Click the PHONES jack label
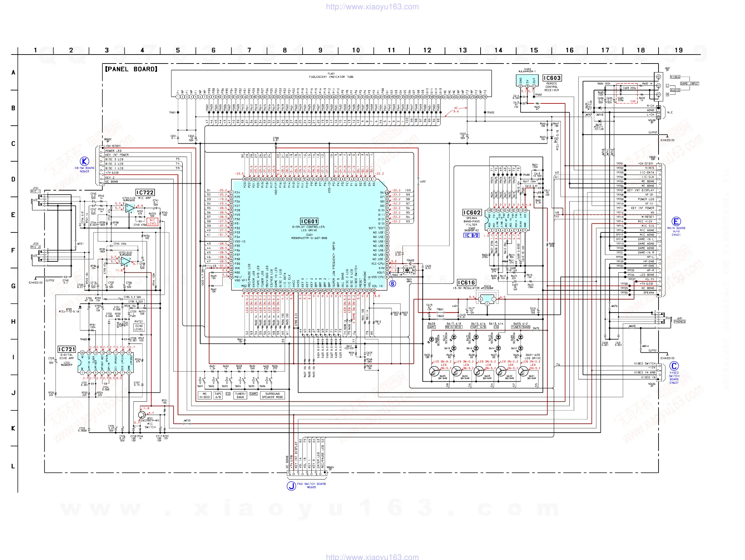 tap(679, 322)
